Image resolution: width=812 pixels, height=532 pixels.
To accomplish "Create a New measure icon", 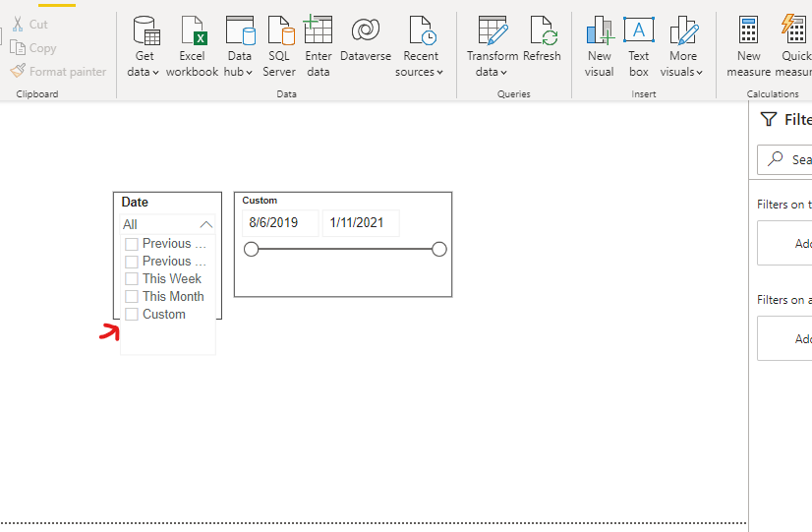I will 749,30.
